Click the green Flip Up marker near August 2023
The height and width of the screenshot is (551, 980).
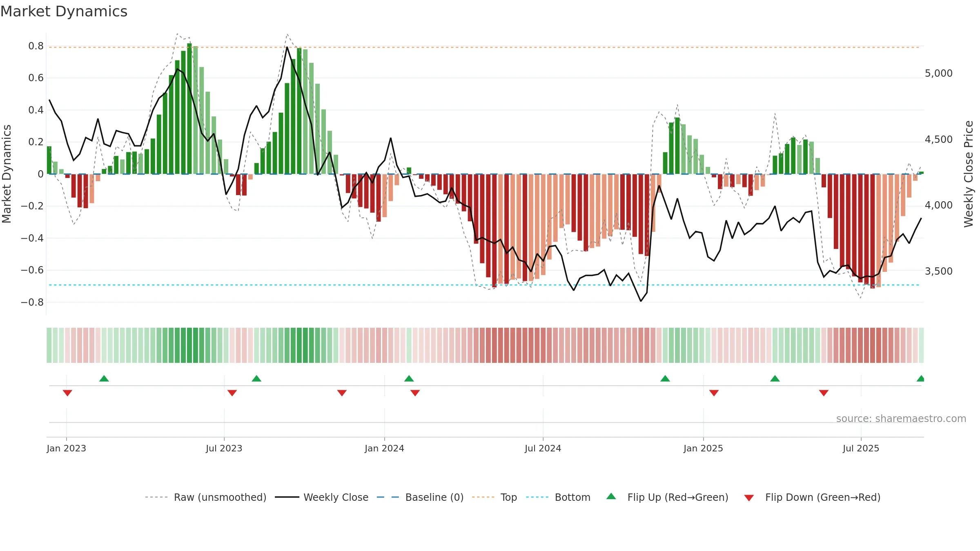(256, 378)
